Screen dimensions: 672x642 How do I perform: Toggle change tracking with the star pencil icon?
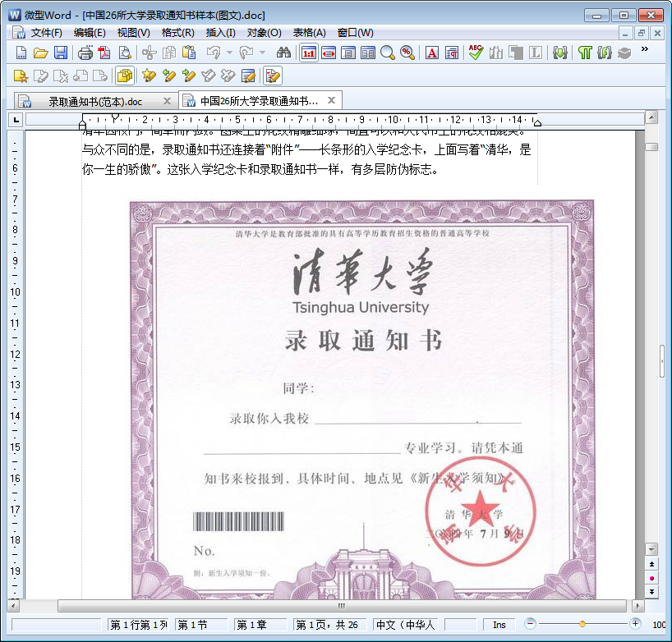tap(149, 76)
